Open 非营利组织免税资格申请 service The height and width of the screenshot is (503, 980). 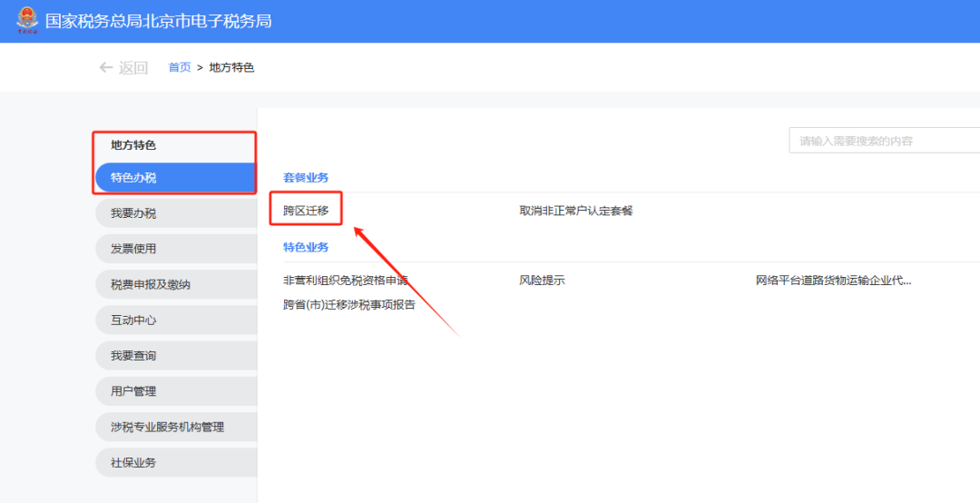[346, 281]
